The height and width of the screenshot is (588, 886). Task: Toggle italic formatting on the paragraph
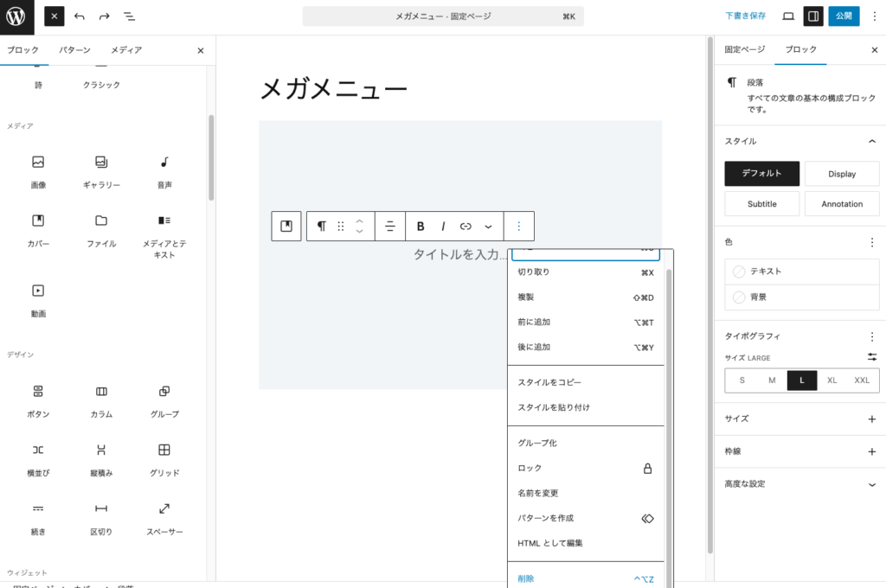(443, 226)
